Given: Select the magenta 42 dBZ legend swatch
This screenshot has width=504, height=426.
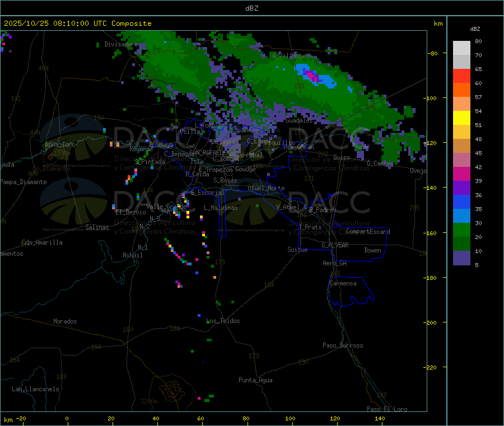Looking at the screenshot, I should pos(461,174).
